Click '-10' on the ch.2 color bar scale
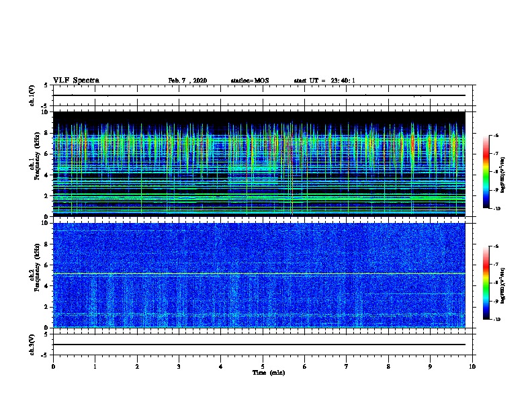The image size is (532, 411). pyautogui.click(x=497, y=320)
